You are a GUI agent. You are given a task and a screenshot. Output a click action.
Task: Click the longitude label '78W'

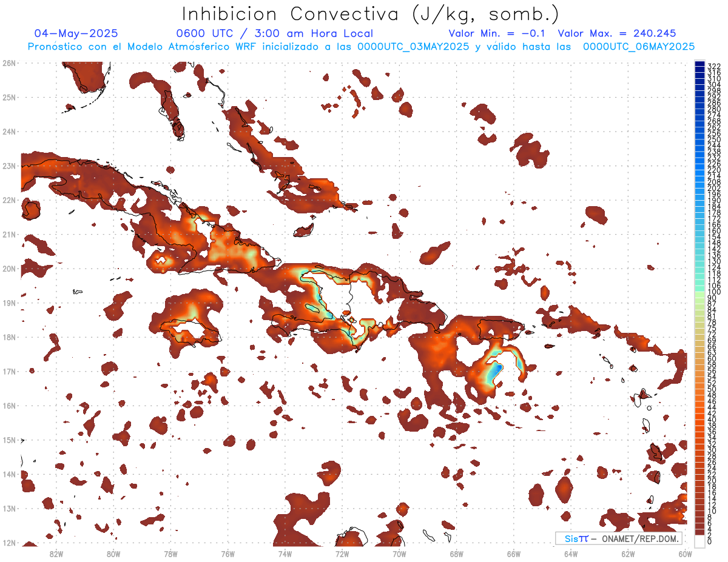click(170, 554)
